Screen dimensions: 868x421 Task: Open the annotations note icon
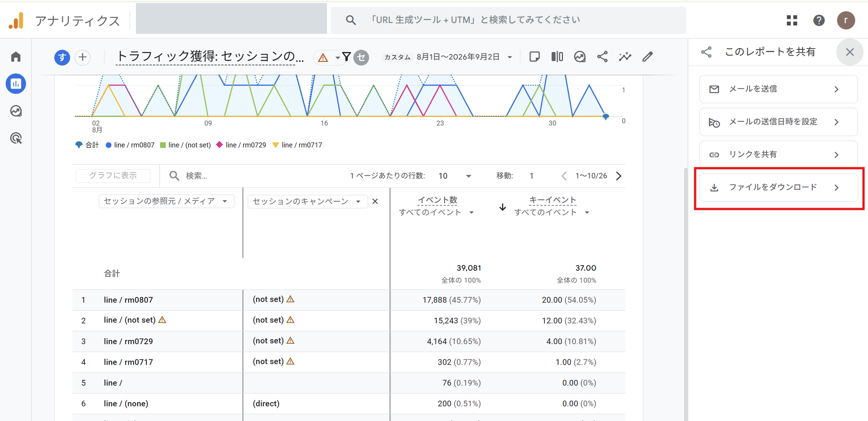tap(535, 57)
